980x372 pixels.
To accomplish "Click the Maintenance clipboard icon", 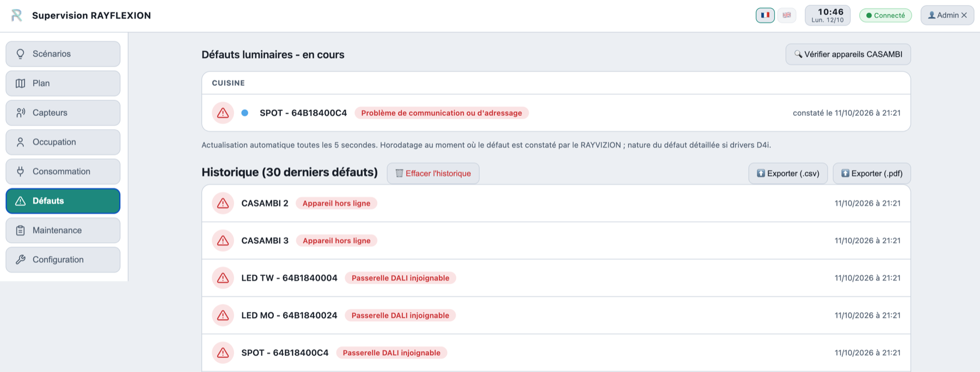I will 21,230.
